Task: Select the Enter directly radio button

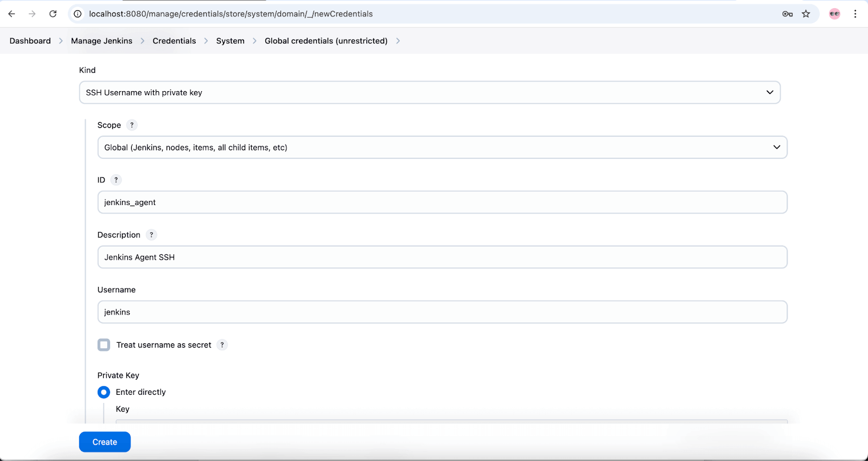Action: (x=104, y=392)
